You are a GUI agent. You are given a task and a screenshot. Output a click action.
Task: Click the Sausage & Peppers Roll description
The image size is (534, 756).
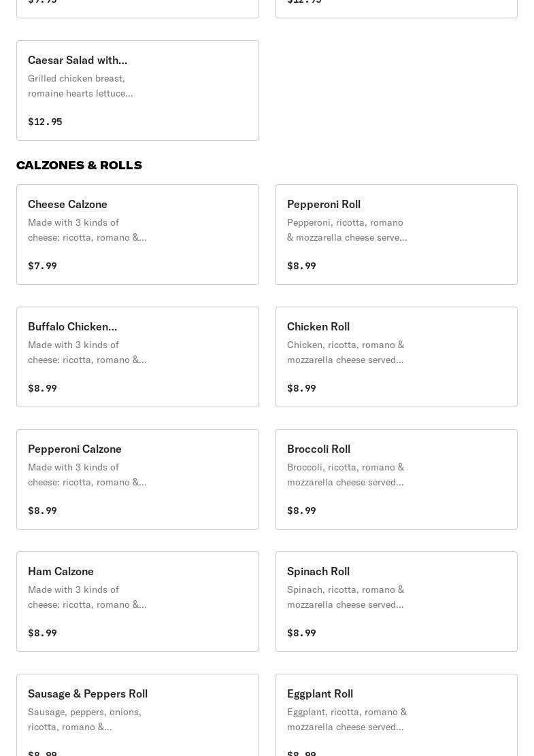pos(85,719)
